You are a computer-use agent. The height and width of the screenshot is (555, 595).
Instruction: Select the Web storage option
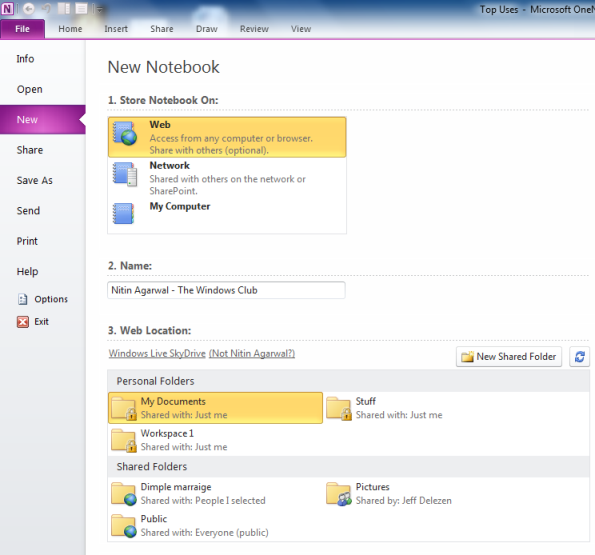pyautogui.click(x=227, y=137)
